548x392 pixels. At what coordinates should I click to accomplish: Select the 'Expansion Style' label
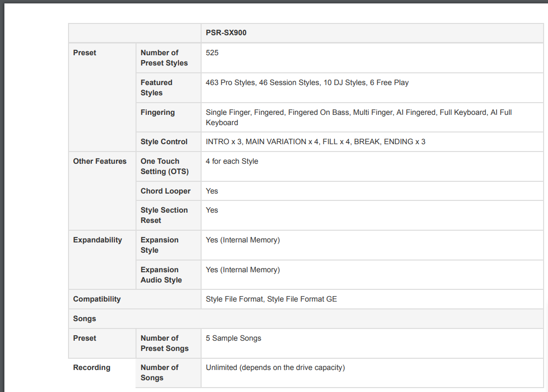tap(160, 245)
